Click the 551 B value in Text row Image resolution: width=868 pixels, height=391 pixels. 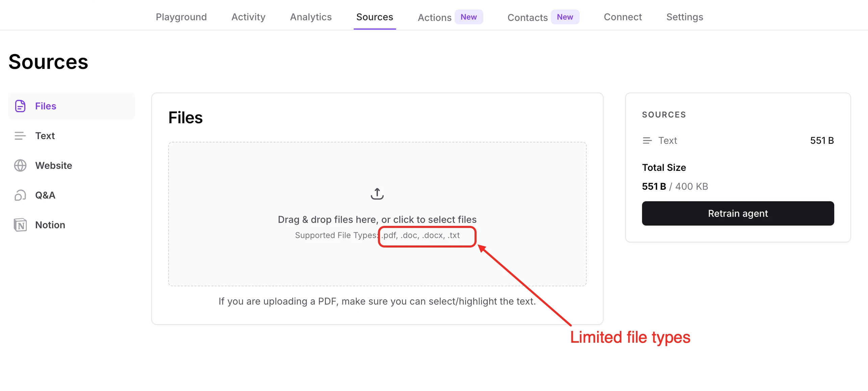822,140
